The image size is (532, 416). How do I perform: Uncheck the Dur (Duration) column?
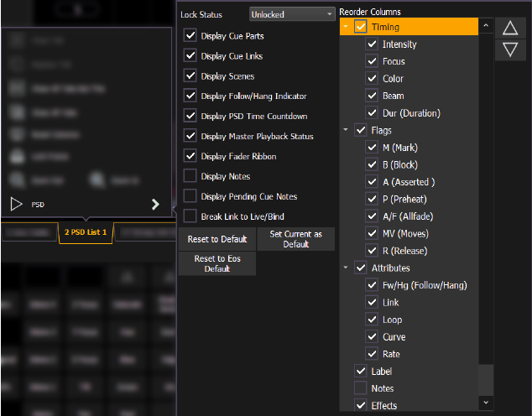point(371,113)
